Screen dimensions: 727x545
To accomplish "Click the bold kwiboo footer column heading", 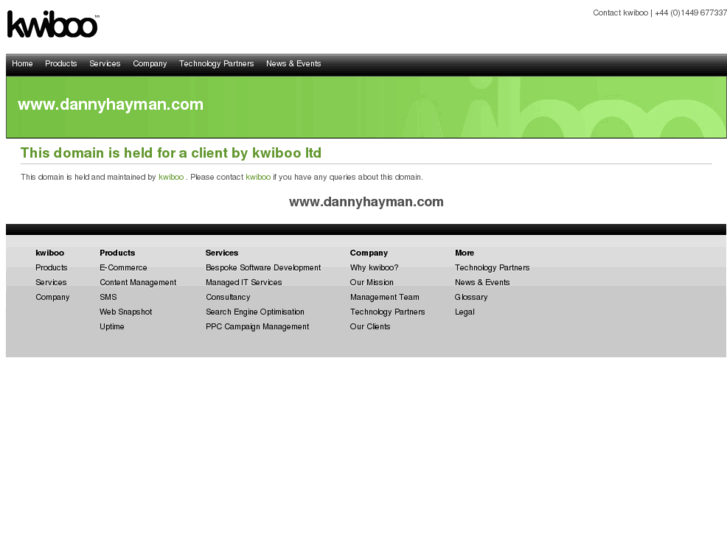I will tap(50, 253).
